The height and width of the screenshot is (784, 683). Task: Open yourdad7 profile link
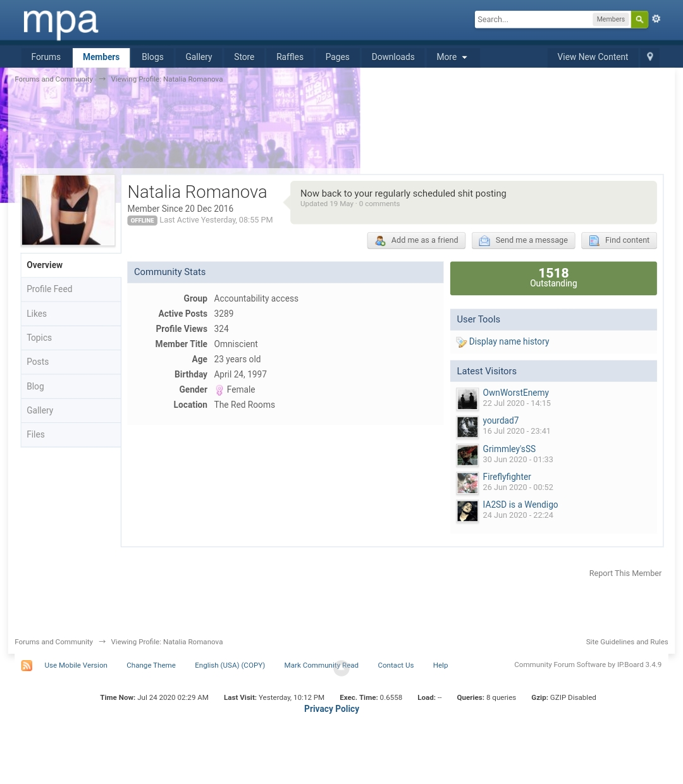(500, 420)
